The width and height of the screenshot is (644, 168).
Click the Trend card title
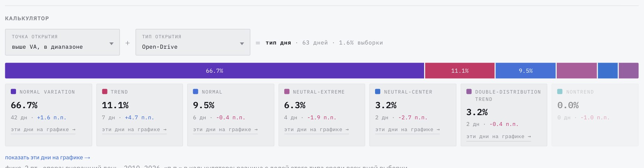click(x=119, y=92)
